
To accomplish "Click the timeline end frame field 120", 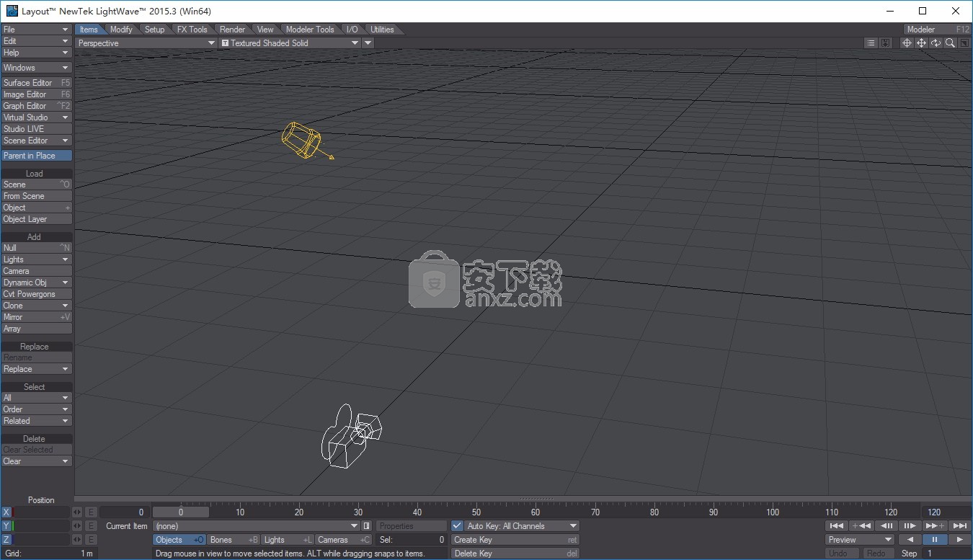I will (x=946, y=512).
